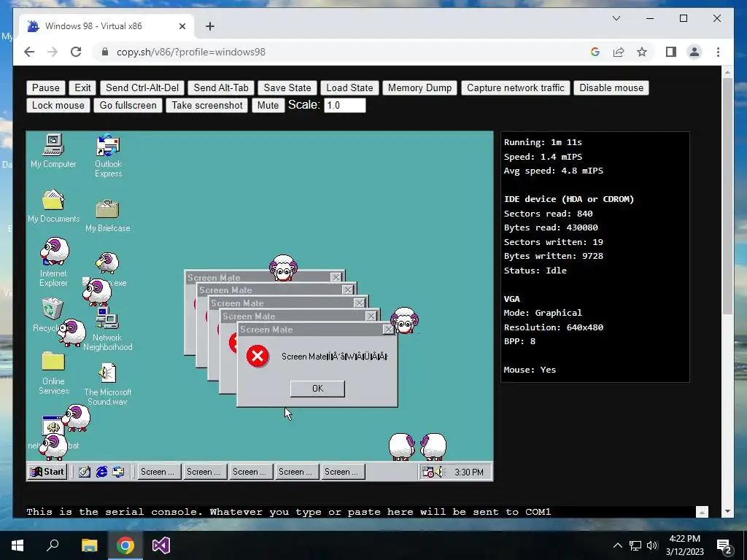Click Save State button
Image resolution: width=747 pixels, height=560 pixels.
pyautogui.click(x=287, y=87)
